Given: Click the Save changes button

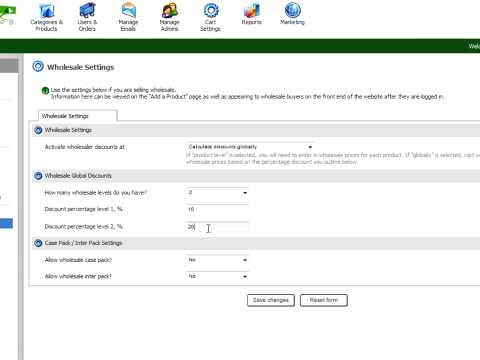Looking at the screenshot, I should [x=271, y=300].
